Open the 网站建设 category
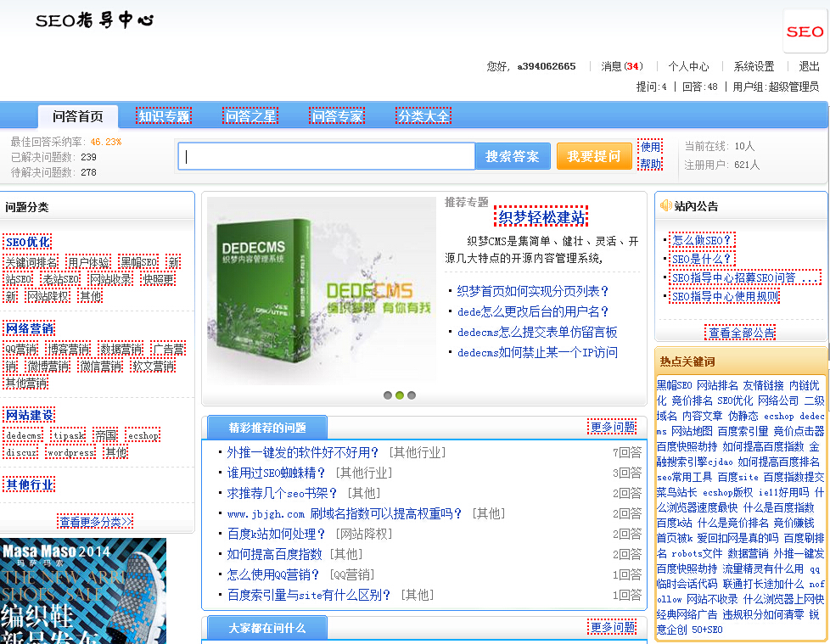The width and height of the screenshot is (830, 644). pos(30,415)
